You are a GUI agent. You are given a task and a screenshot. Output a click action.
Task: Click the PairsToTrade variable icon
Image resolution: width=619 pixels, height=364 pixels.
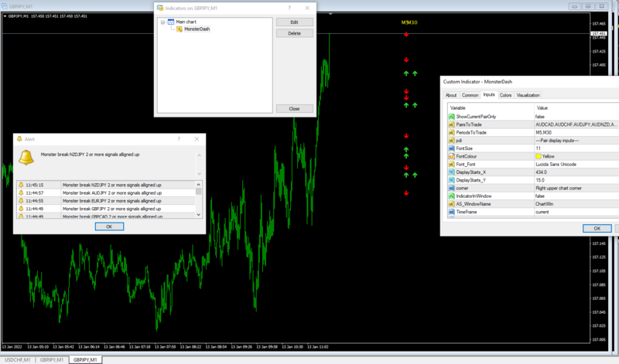pyautogui.click(x=452, y=124)
